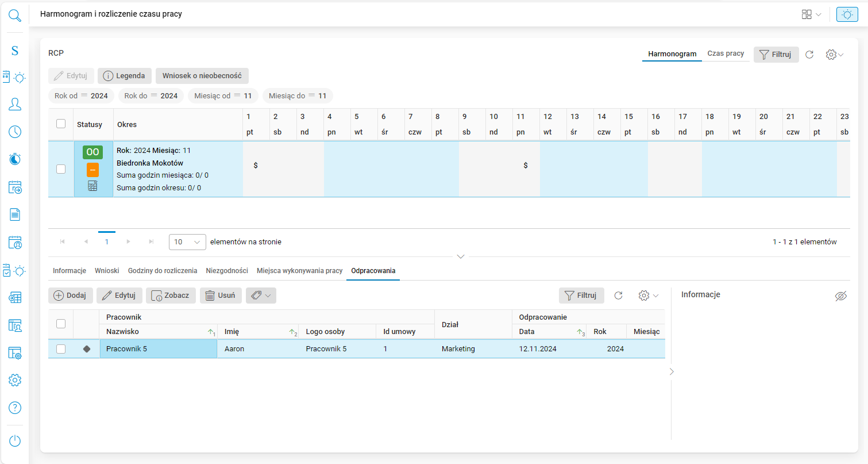Hide the Informacje side panel

point(840,296)
